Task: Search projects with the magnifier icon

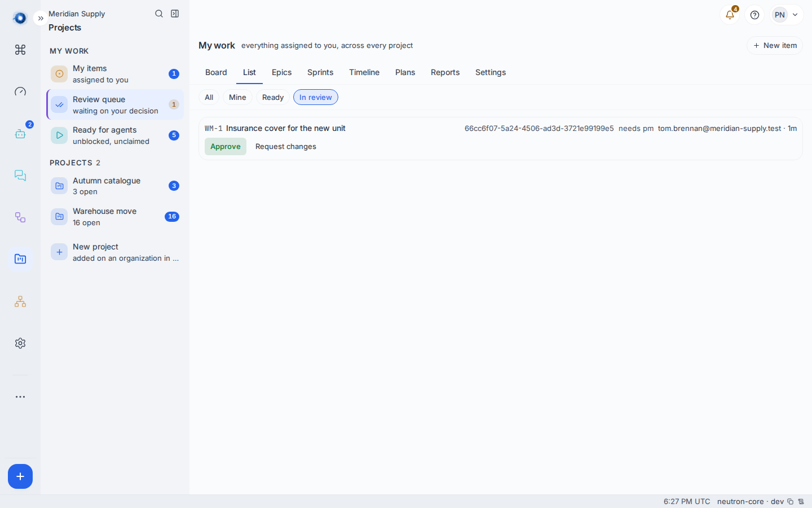Action: tap(159, 14)
